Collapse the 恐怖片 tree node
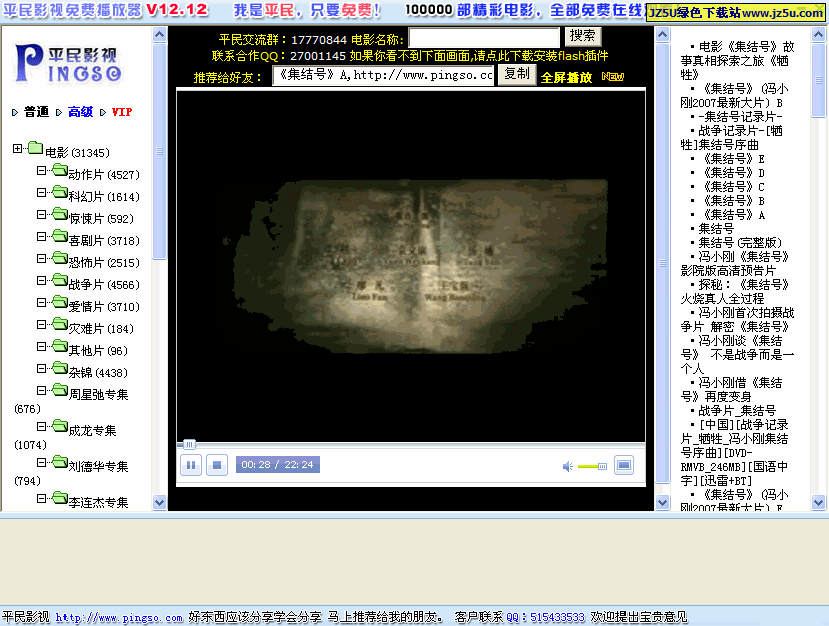Image resolution: width=829 pixels, height=626 pixels. tap(41, 259)
